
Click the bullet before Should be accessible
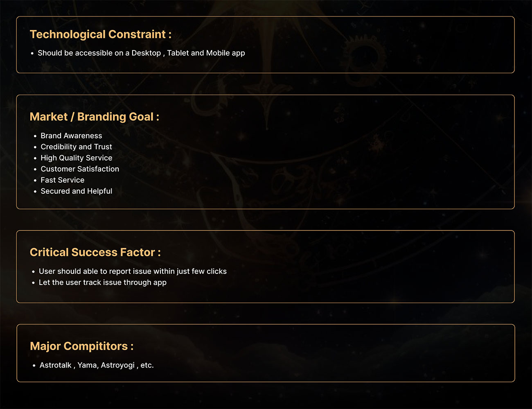(32, 53)
